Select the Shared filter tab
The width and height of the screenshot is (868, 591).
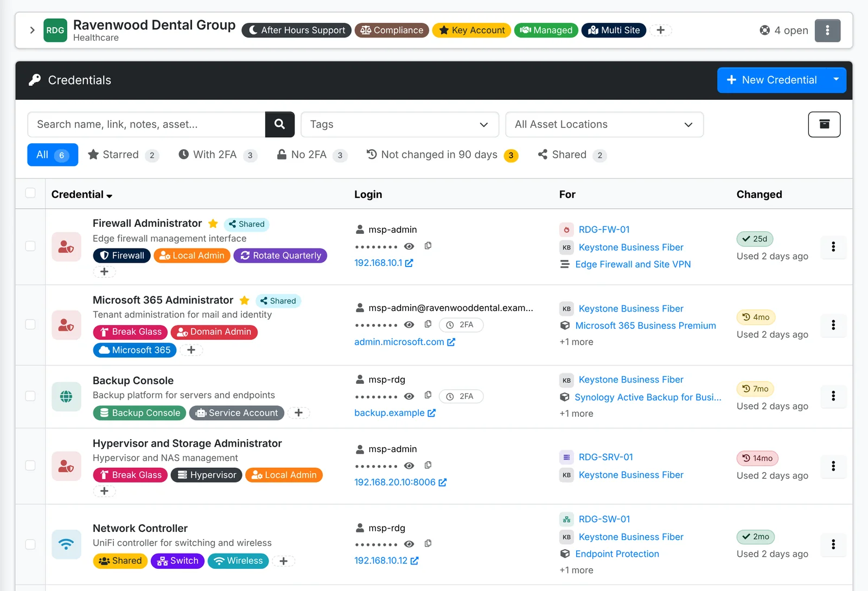pyautogui.click(x=572, y=155)
